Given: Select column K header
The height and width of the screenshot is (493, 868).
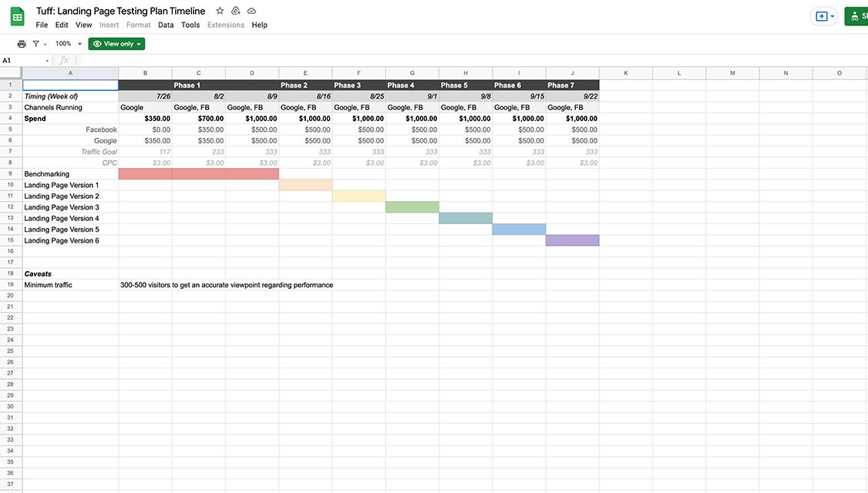Looking at the screenshot, I should click(x=625, y=73).
